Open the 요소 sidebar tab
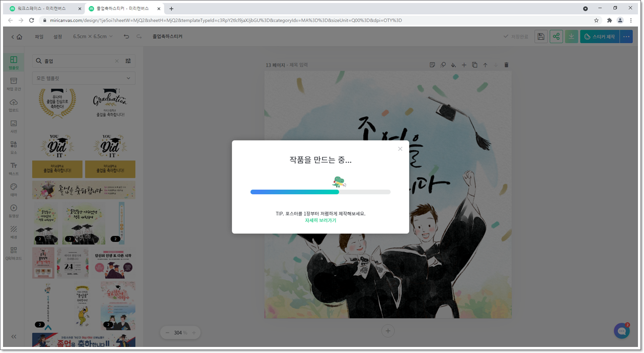This screenshot has height=353, width=644. pyautogui.click(x=14, y=147)
